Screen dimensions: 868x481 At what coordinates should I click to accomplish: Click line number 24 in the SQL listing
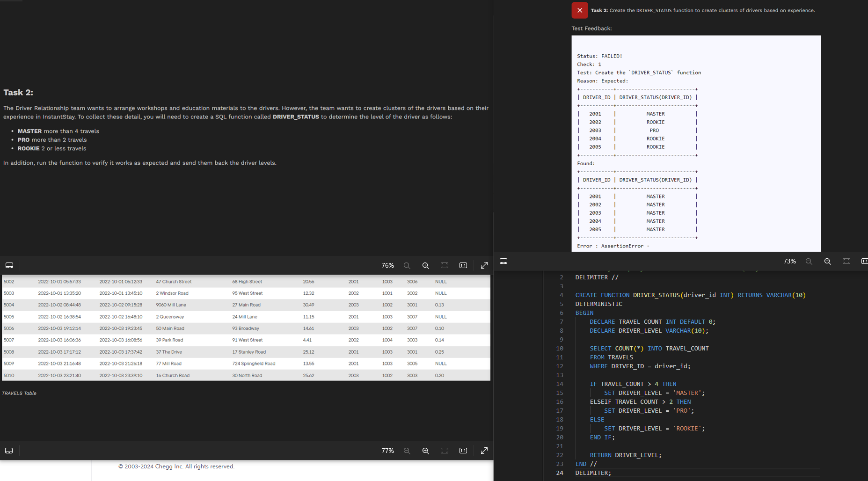[x=560, y=473]
